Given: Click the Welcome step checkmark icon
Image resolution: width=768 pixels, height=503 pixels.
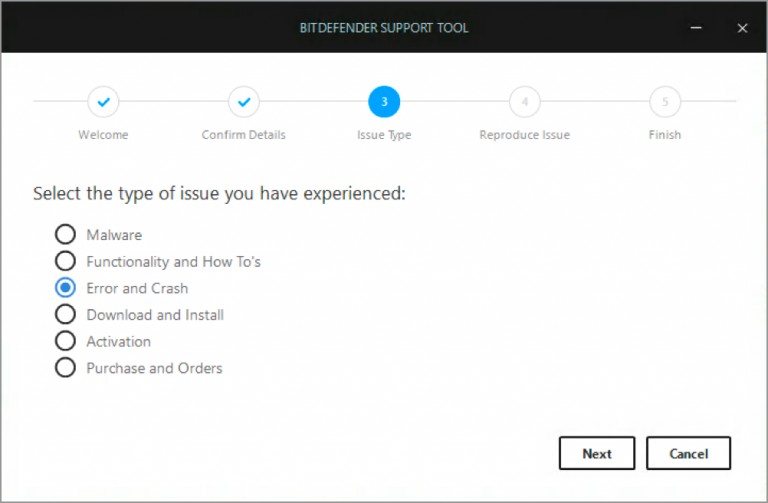Looking at the screenshot, I should coord(103,102).
